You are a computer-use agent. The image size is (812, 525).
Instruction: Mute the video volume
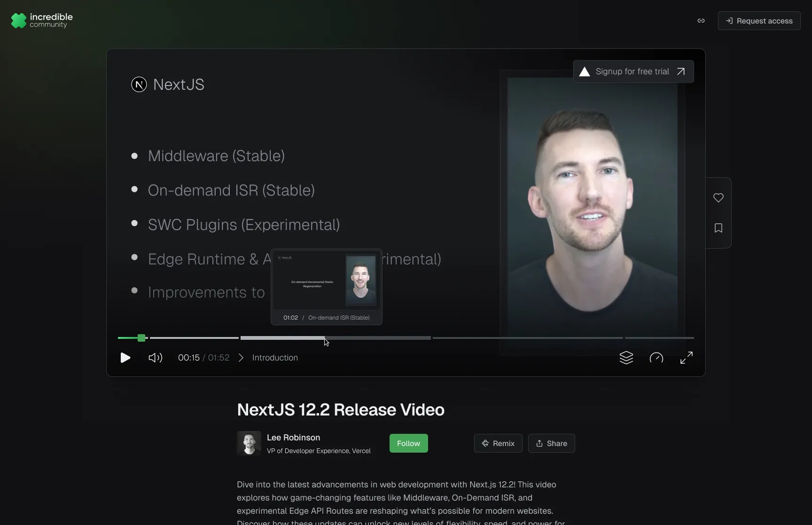[155, 358]
